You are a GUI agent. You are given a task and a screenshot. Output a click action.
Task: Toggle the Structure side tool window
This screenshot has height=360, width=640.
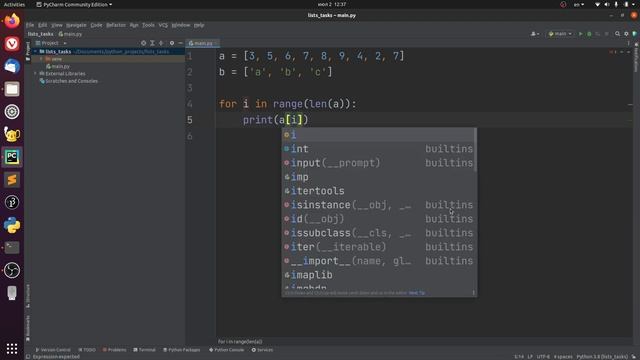28,296
